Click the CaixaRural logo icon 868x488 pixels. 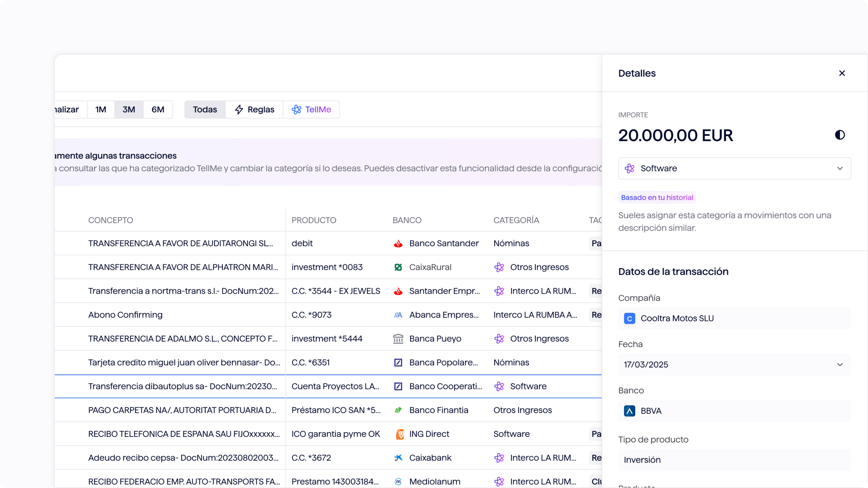pyautogui.click(x=398, y=267)
